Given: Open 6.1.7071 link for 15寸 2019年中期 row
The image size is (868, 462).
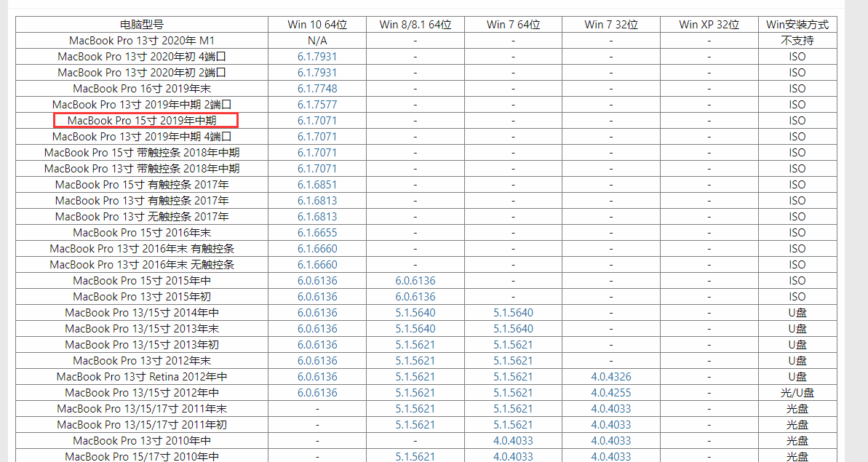Looking at the screenshot, I should coord(317,121).
